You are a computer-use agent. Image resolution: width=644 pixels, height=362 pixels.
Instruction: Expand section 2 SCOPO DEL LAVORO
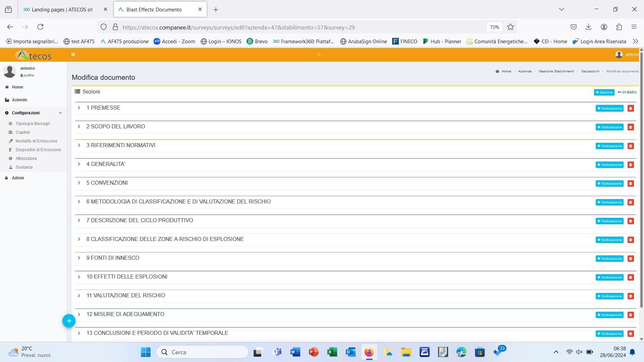tap(79, 126)
